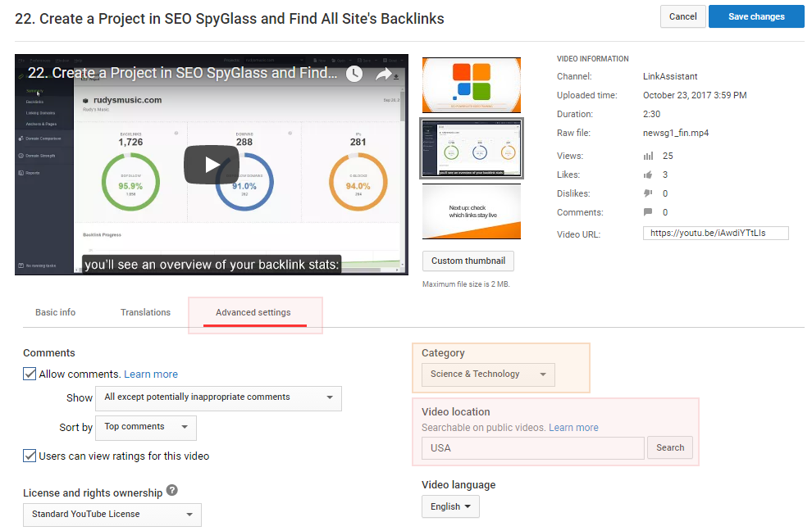Click the upload time 'October 23, 2017 3:59 PM'
Image resolution: width=812 pixels, height=531 pixels.
(x=695, y=95)
